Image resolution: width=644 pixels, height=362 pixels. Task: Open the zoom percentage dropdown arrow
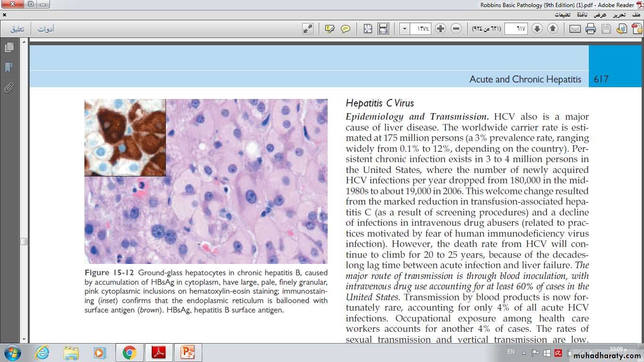pos(405,29)
